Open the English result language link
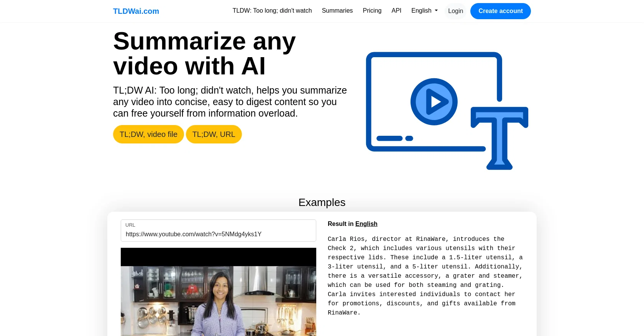Image resolution: width=644 pixels, height=336 pixels. [366, 224]
